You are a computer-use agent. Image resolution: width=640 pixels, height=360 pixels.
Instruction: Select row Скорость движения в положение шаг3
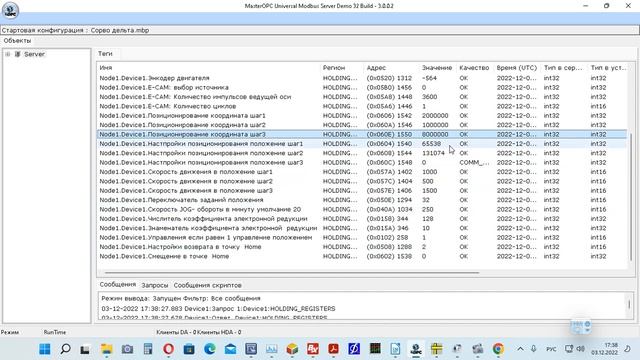[362, 191]
